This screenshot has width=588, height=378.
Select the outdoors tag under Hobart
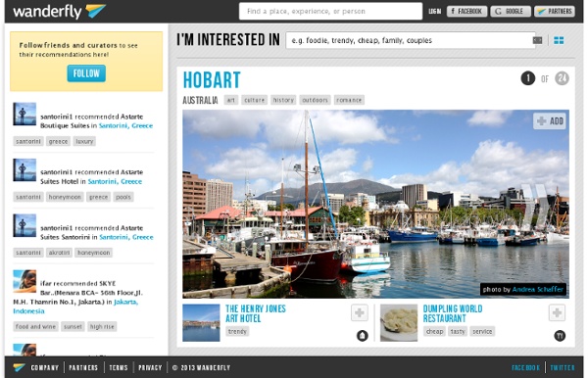tap(315, 100)
